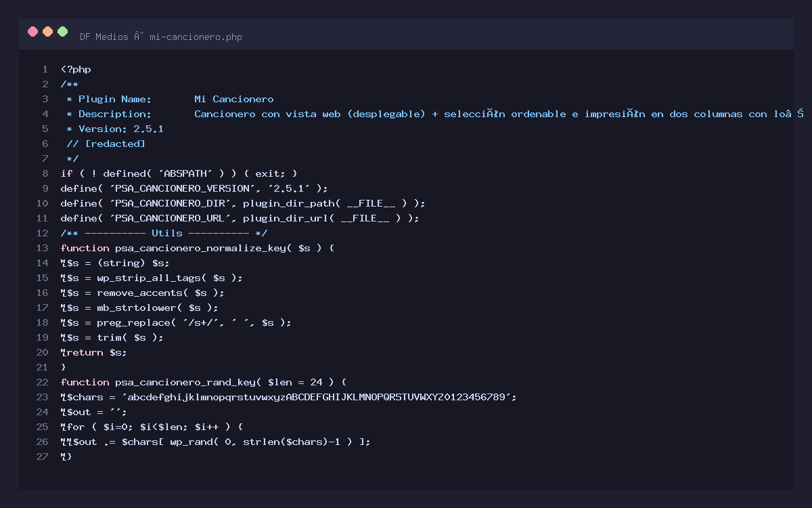Click the Version: 2.5.1 comment line

pos(115,129)
